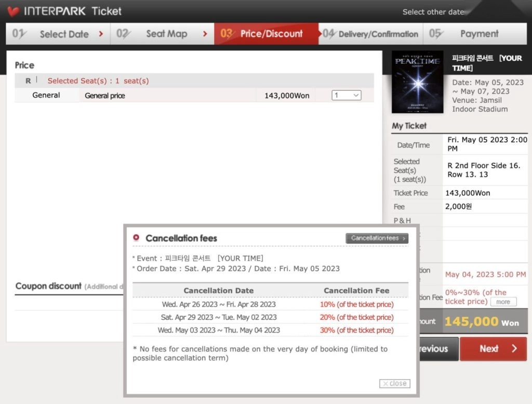Open the Peak Time concert poster thumbnail
Viewport: 532px width, 404px height.
coord(419,82)
